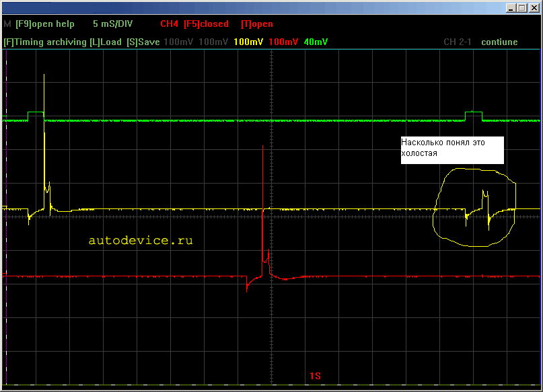Open [F]Timing archiving
Screen dimensions: 543x392
pos(45,42)
